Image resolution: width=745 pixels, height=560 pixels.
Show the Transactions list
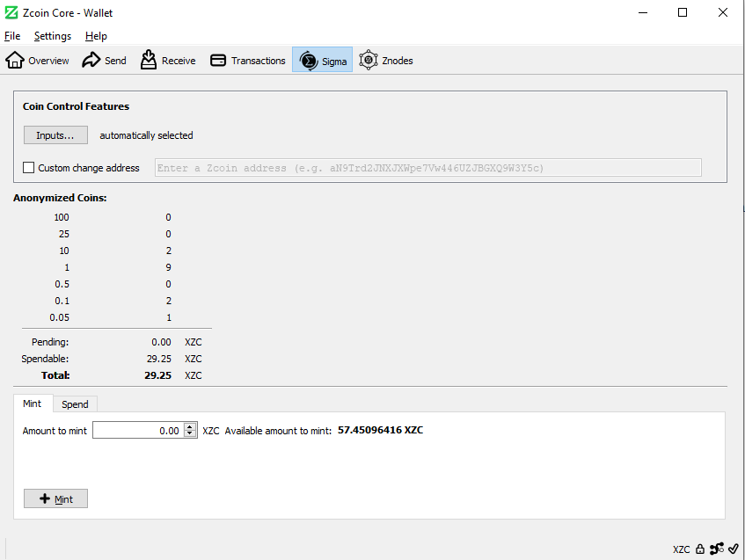tap(247, 61)
